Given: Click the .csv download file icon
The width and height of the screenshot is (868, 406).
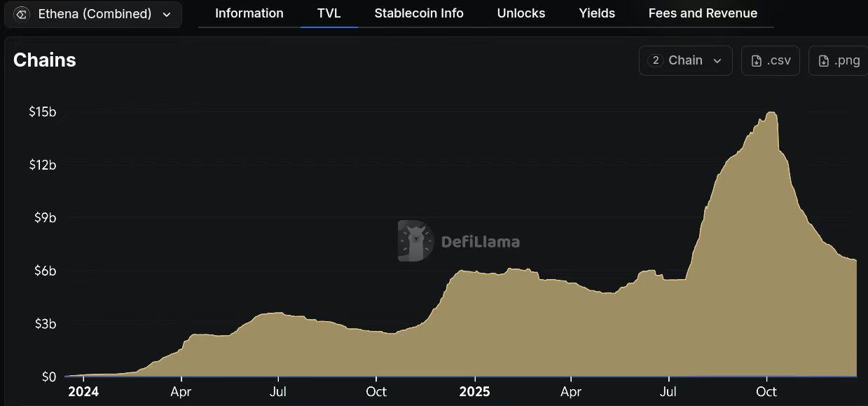Looking at the screenshot, I should (757, 61).
